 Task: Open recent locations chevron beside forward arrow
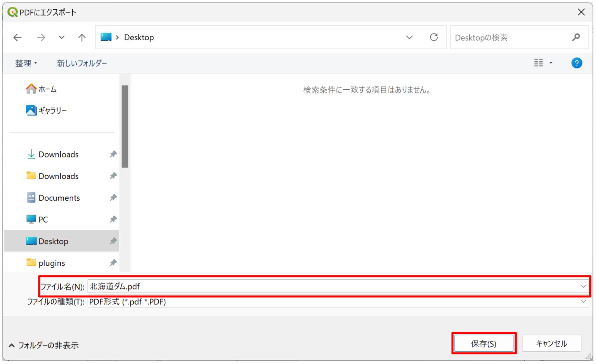61,37
